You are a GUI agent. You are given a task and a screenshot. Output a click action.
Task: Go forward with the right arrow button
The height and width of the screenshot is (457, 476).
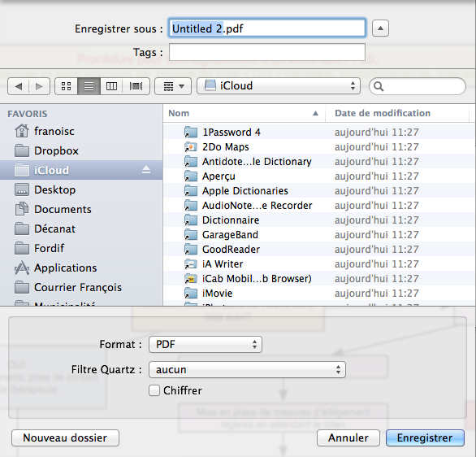tap(39, 86)
